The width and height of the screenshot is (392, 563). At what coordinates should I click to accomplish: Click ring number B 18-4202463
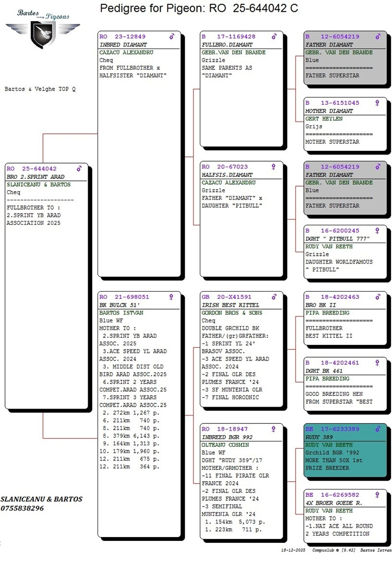332,297
